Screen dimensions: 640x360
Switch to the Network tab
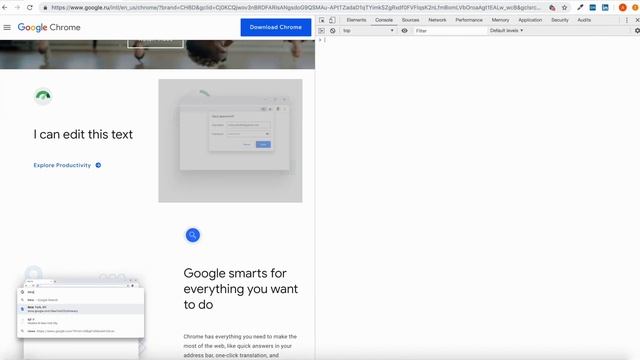pos(437,20)
